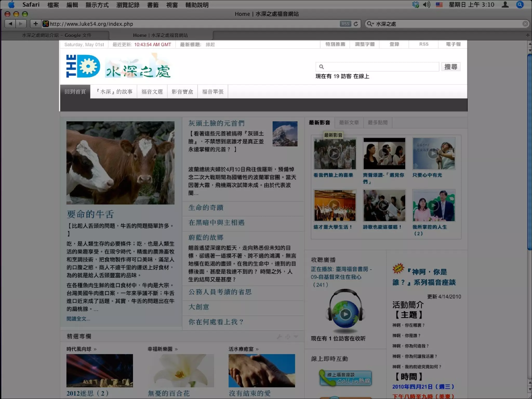Click the scrollbar down arrow
This screenshot has height=399, width=532.
530,389
